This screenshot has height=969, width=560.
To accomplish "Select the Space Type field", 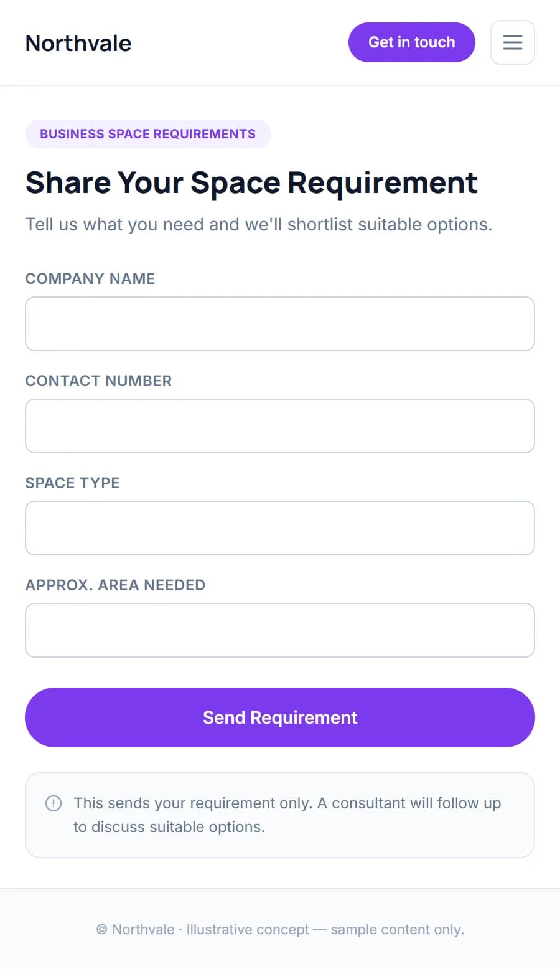I will point(280,528).
